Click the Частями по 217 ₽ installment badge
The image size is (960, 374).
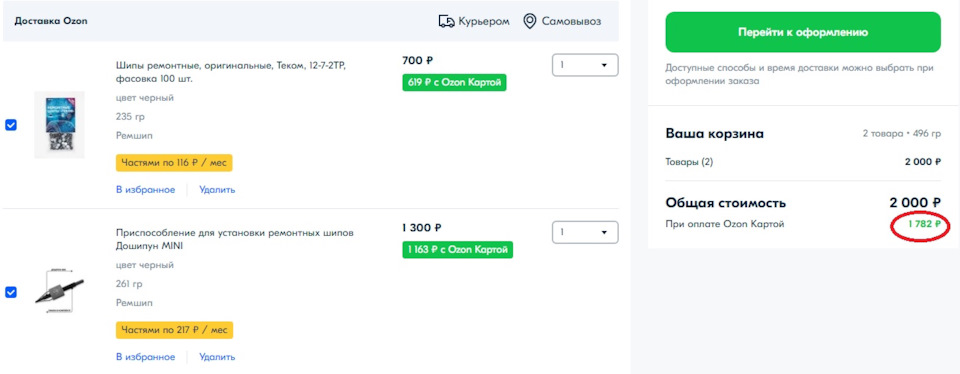[x=174, y=330]
